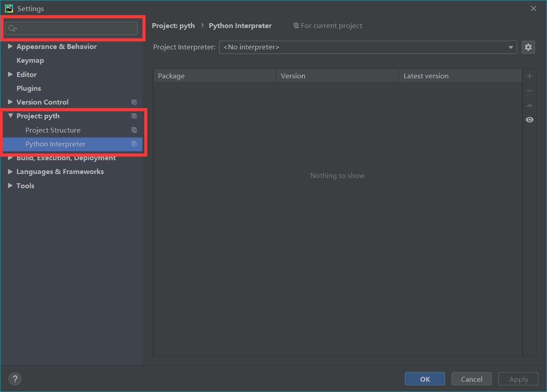Click the PyCharm logo in the title bar
This screenshot has width=547, height=392.
tap(9, 8)
